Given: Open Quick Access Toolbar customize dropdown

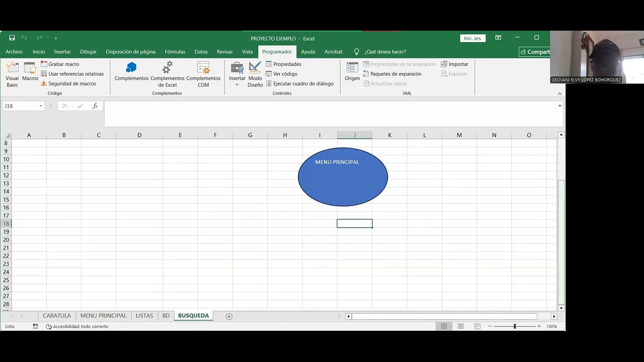Looking at the screenshot, I should (x=56, y=38).
